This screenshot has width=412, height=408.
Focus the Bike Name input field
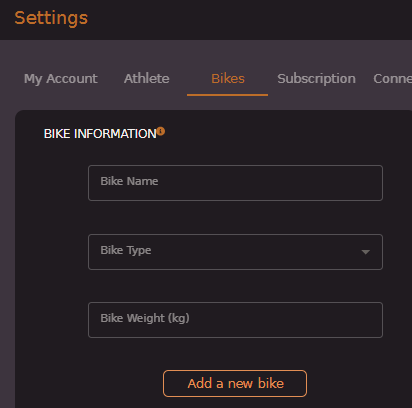(235, 183)
